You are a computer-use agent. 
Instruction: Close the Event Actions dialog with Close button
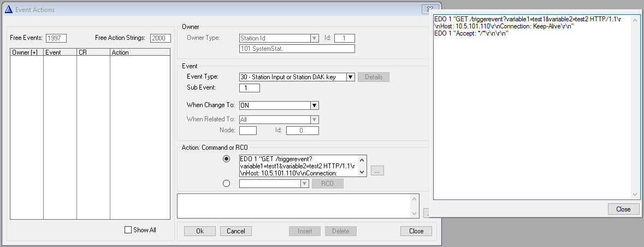coord(416,231)
